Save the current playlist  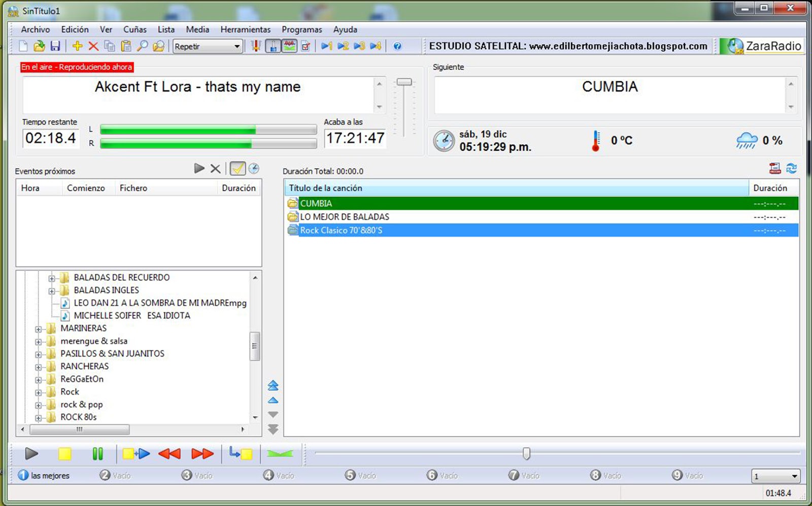[56, 46]
